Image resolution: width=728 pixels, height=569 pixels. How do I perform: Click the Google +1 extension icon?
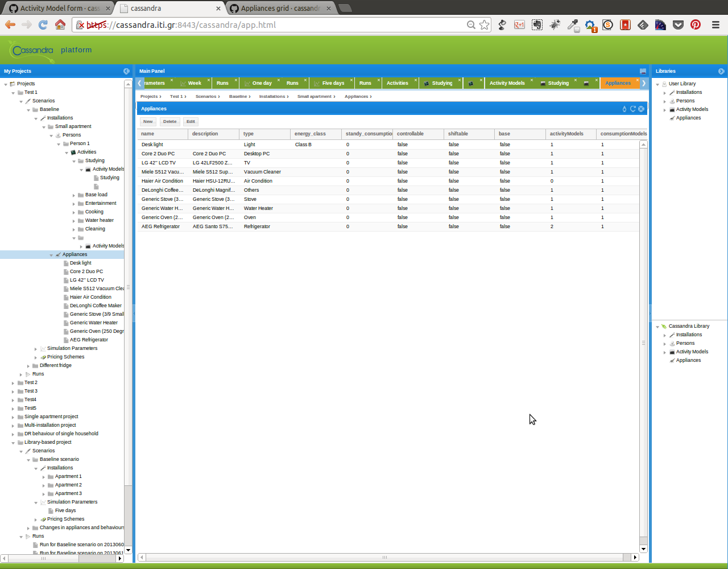pos(519,24)
